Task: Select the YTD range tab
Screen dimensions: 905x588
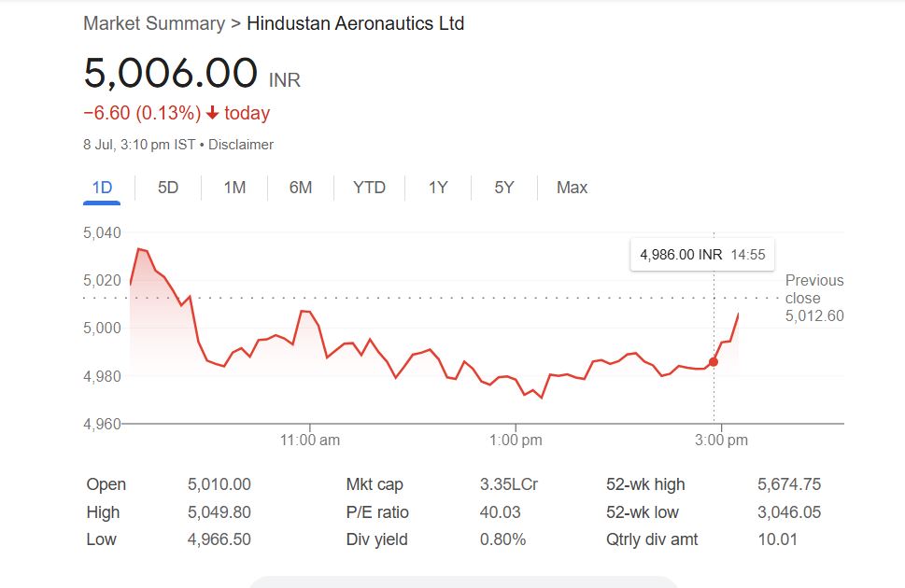Action: click(369, 188)
